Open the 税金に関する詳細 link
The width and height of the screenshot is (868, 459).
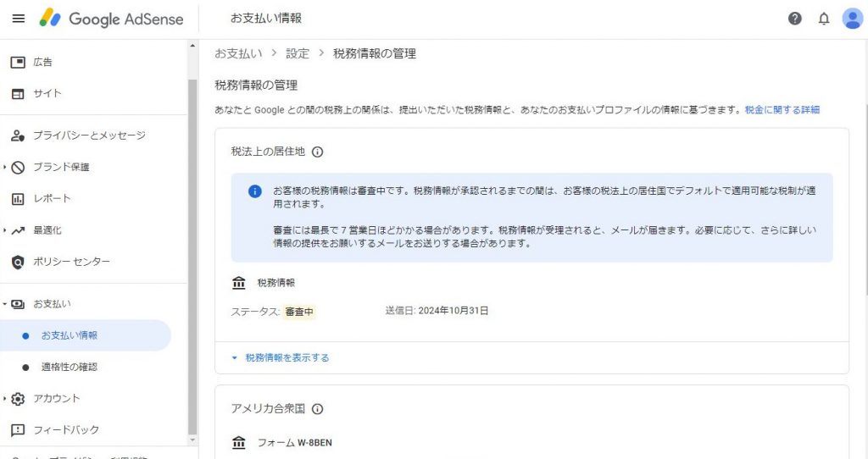click(x=782, y=109)
